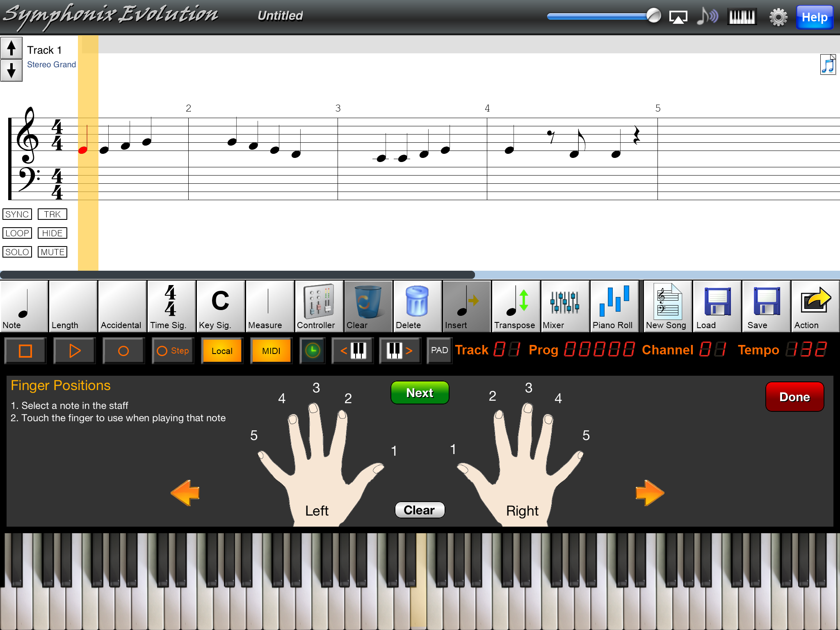Open the Time Sig. selector
This screenshot has width=840, height=630.
pos(171,306)
